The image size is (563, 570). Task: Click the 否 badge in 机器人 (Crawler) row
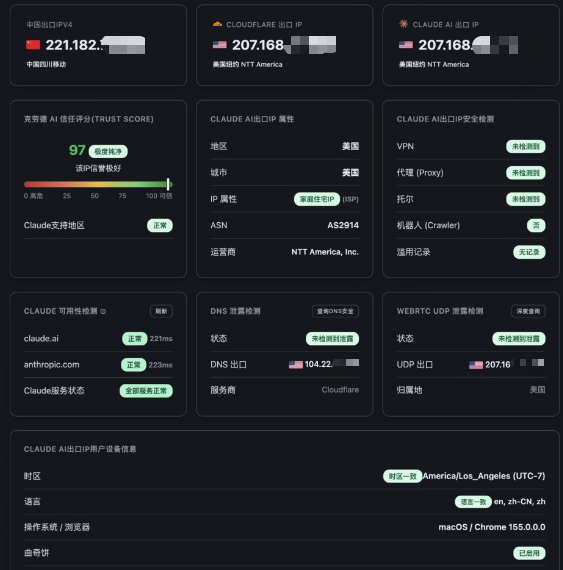(536, 225)
